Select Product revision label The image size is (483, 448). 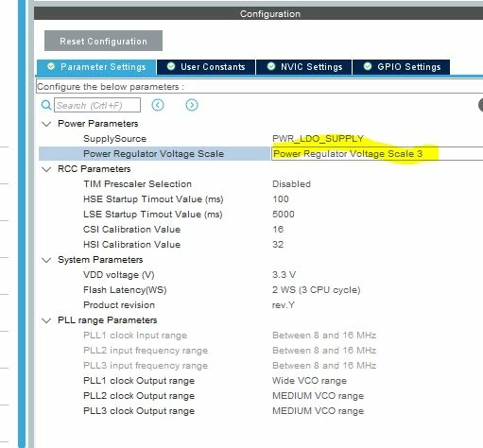tap(119, 305)
